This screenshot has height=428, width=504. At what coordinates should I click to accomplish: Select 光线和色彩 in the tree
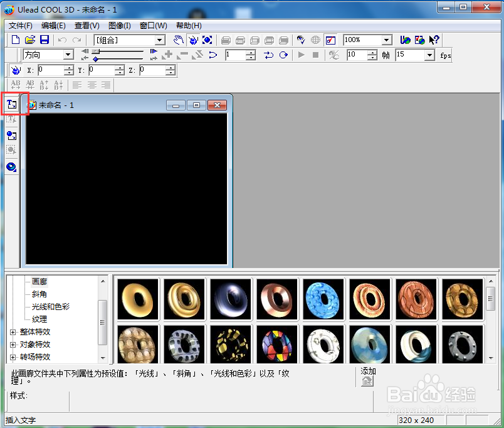pos(51,307)
